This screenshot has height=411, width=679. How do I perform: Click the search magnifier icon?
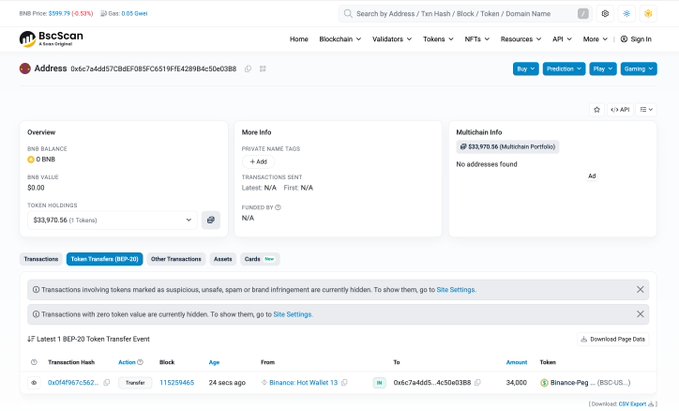[348, 14]
